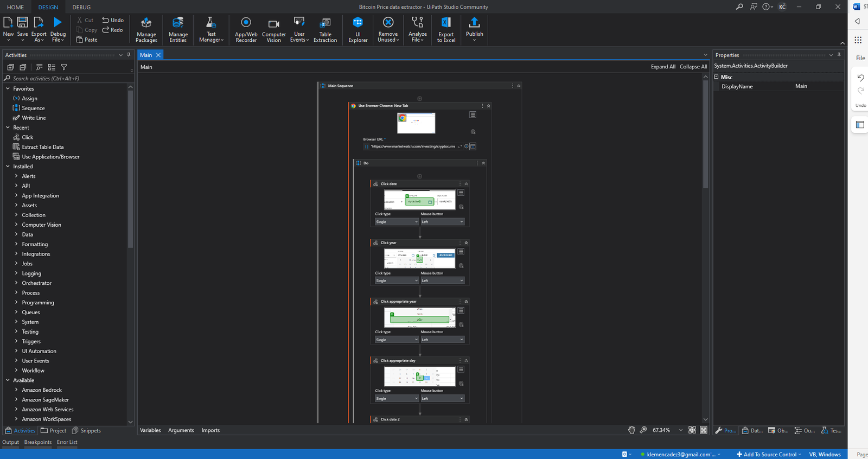Toggle the designer overview minimap icon
The height and width of the screenshot is (459, 868).
tap(704, 430)
